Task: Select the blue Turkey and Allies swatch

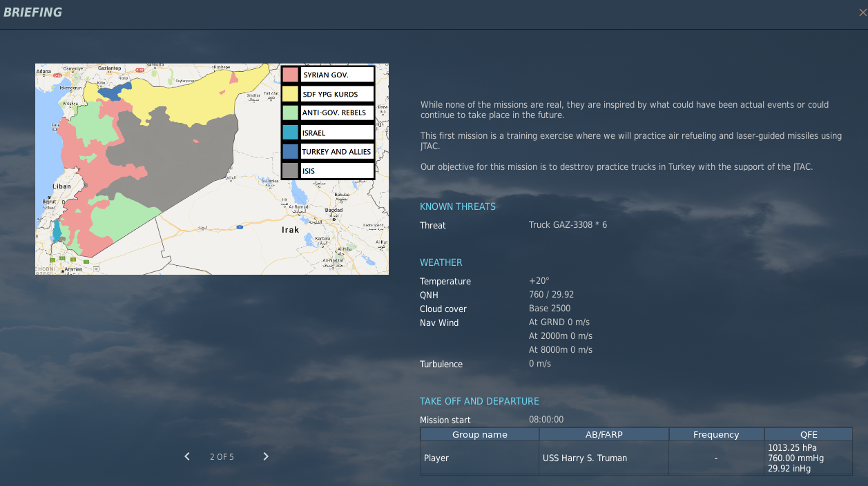Action: pyautogui.click(x=291, y=151)
